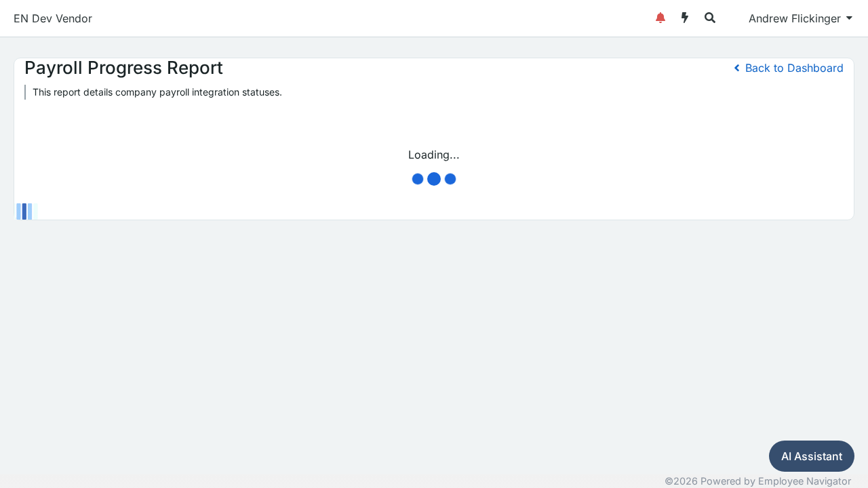
Task: Open search with the magnifier icon
Action: (710, 18)
